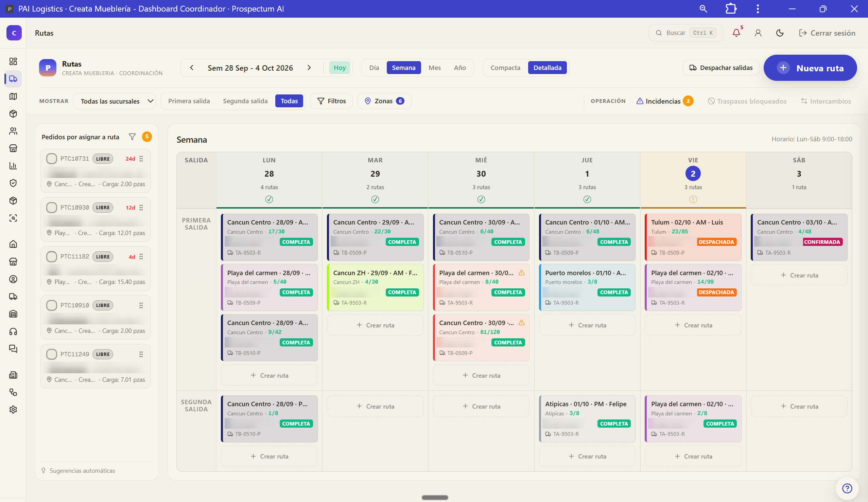Select the PTC10731 order checkbox
868x502 pixels.
52,159
